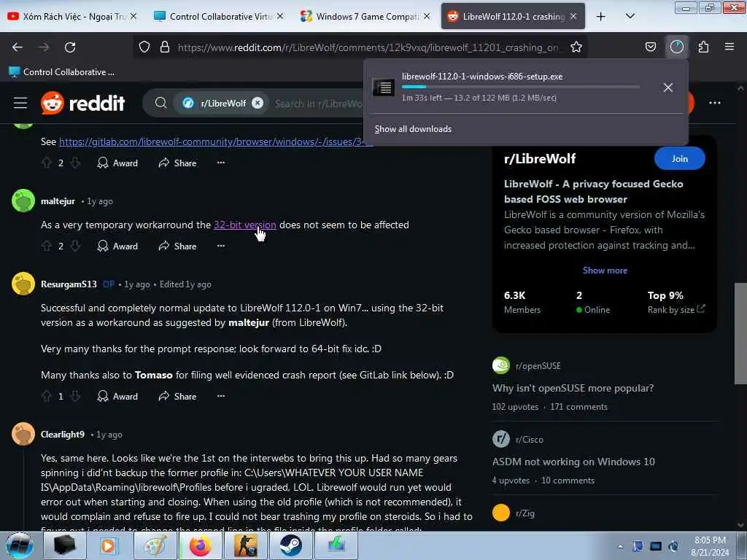Open r/openSUSE community link
The image size is (747, 560).
[x=538, y=366]
